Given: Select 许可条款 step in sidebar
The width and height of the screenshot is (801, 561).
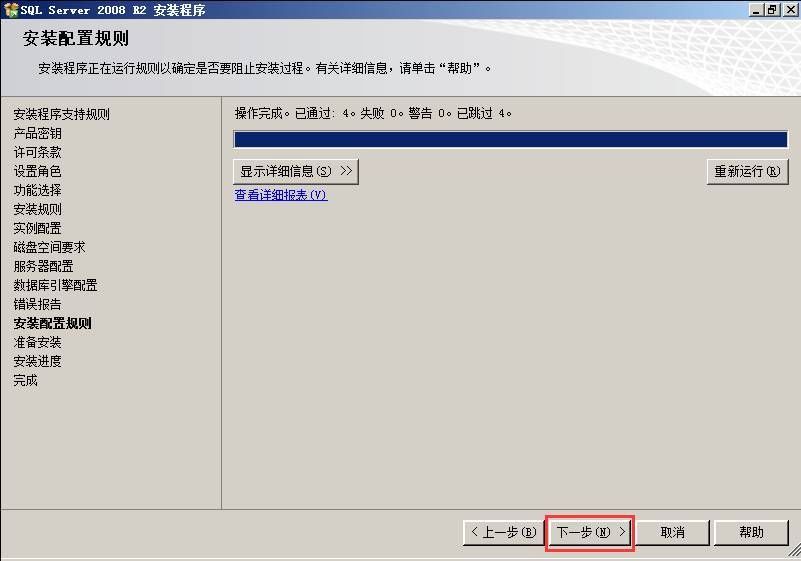Looking at the screenshot, I should 37,152.
